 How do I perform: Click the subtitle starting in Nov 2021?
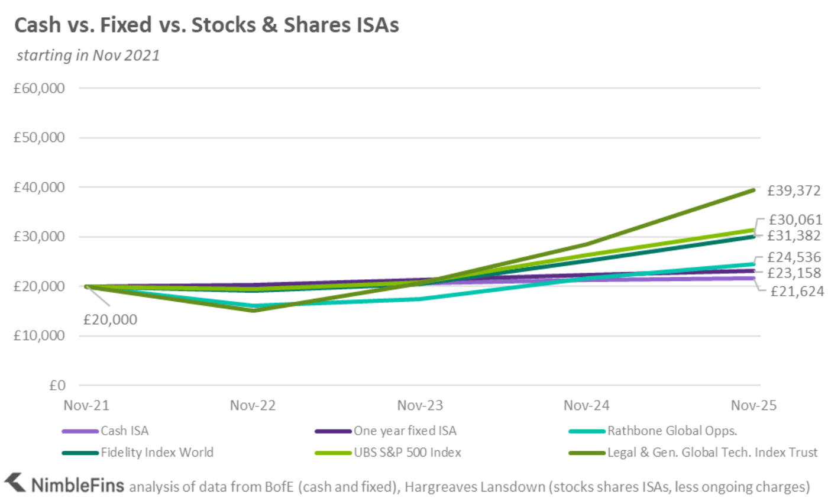click(88, 56)
